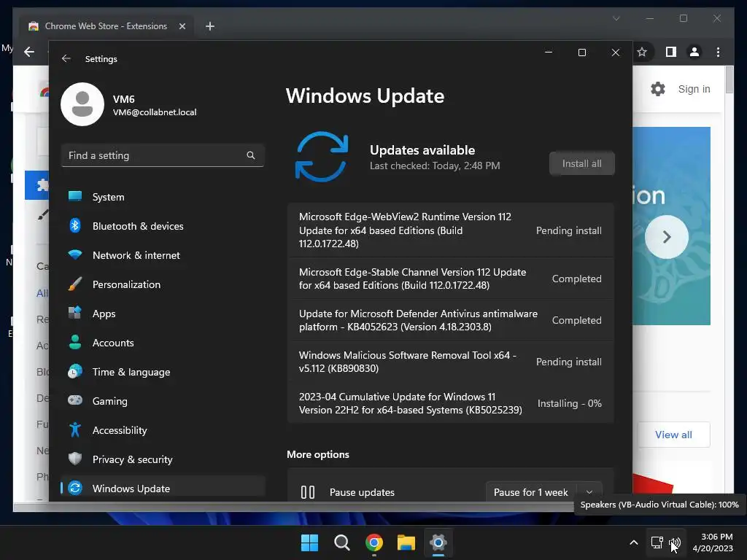Select 2023-04 Cumulative Update row
This screenshot has height=560, width=747.
pyautogui.click(x=450, y=402)
